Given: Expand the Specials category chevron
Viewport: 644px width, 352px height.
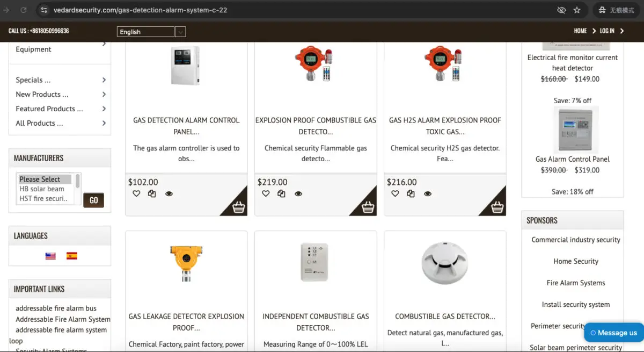Looking at the screenshot, I should [x=104, y=80].
